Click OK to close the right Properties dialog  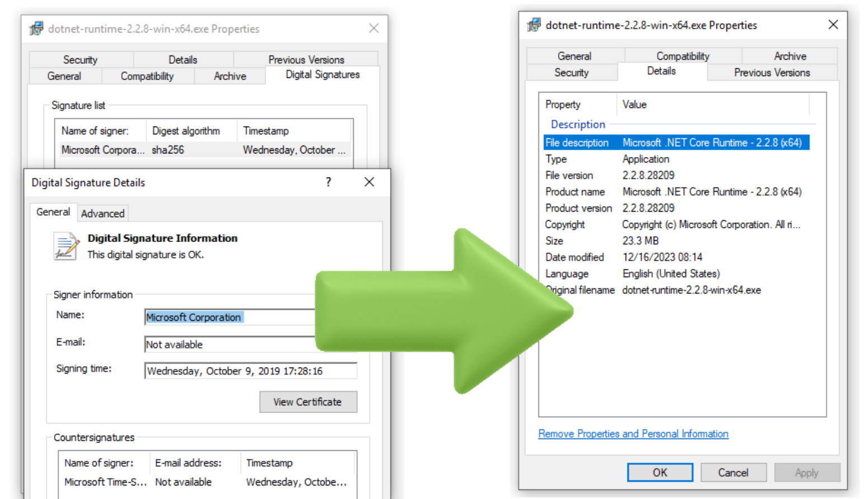point(660,472)
